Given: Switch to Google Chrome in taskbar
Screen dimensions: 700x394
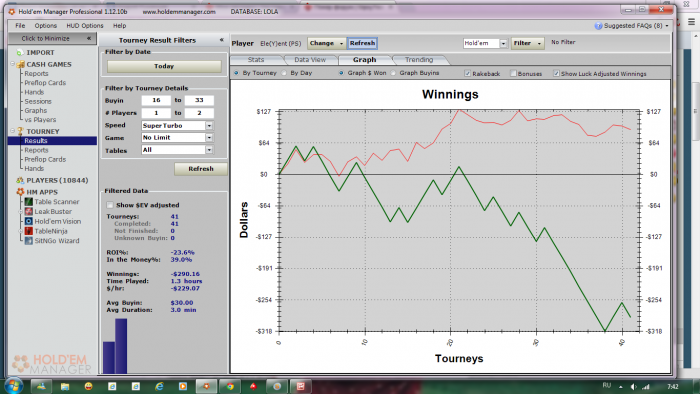Looking at the screenshot, I should click(x=230, y=386).
